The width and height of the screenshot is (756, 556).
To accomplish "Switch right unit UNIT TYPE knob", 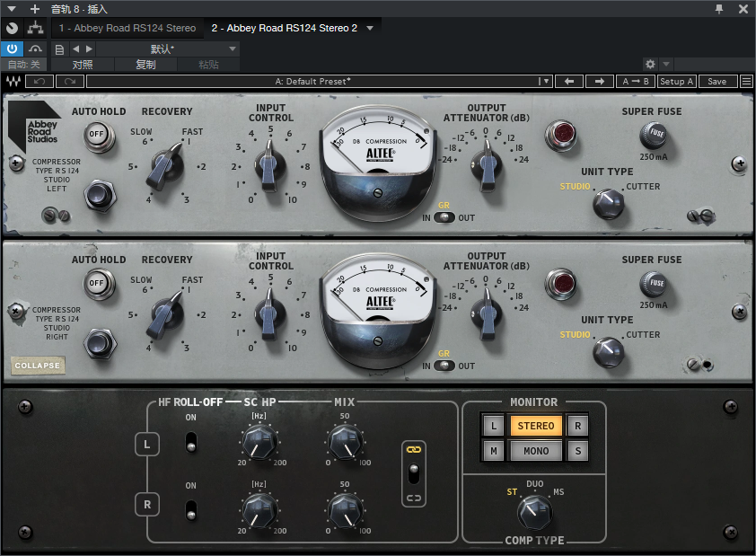I will [609, 352].
